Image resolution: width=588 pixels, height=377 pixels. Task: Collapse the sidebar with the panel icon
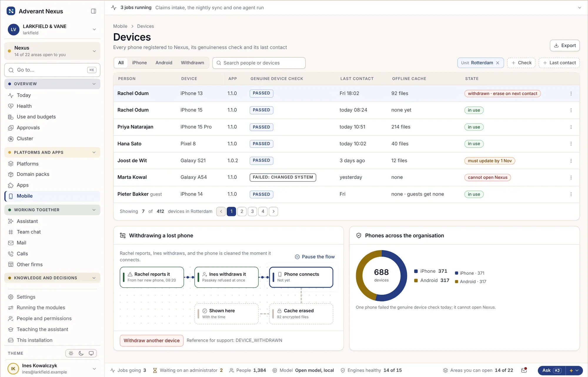[x=93, y=11]
